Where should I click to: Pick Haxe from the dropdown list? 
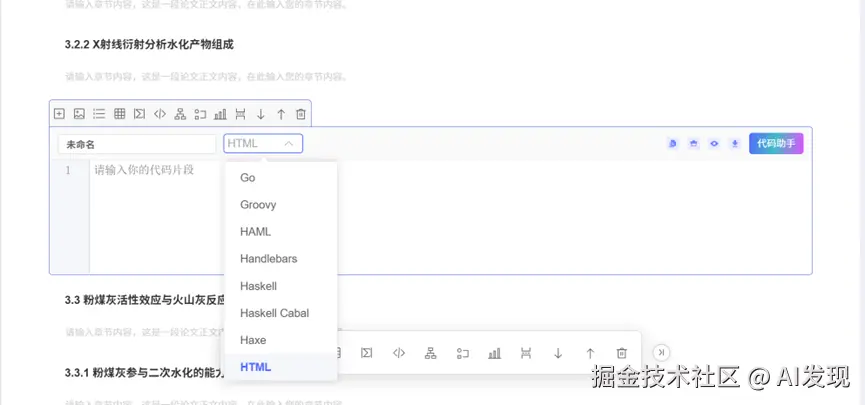281,340
